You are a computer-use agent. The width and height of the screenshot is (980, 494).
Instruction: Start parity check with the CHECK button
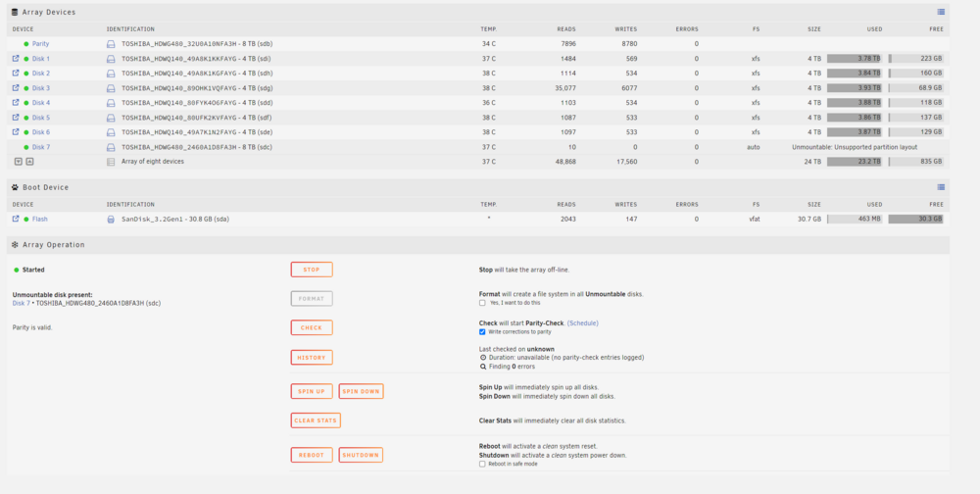(x=312, y=327)
